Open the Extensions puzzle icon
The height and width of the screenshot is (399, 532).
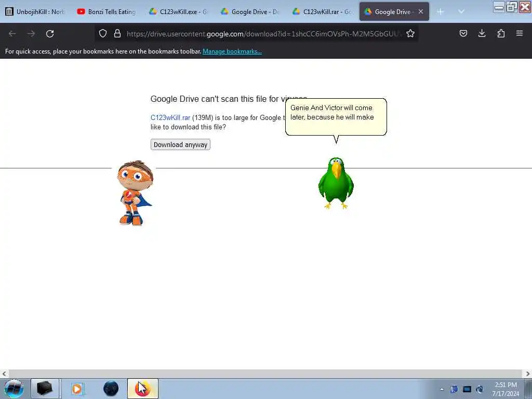[x=501, y=33]
